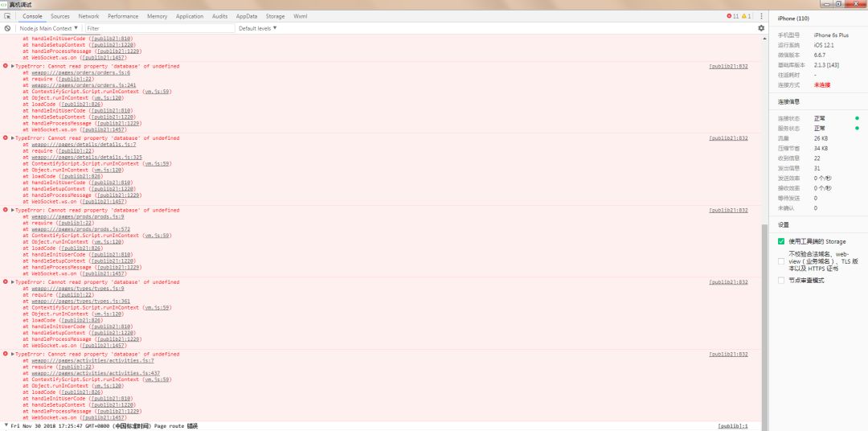Click the console Filter input field

[x=159, y=28]
